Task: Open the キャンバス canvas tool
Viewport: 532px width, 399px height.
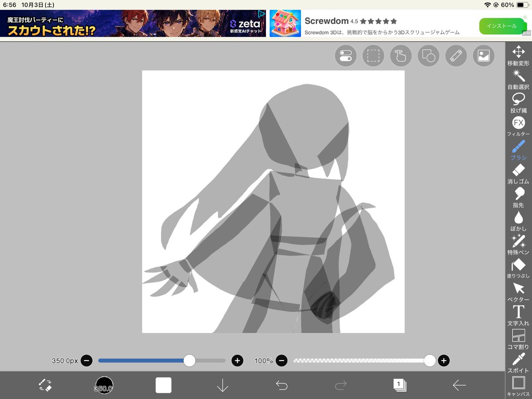Action: click(518, 387)
